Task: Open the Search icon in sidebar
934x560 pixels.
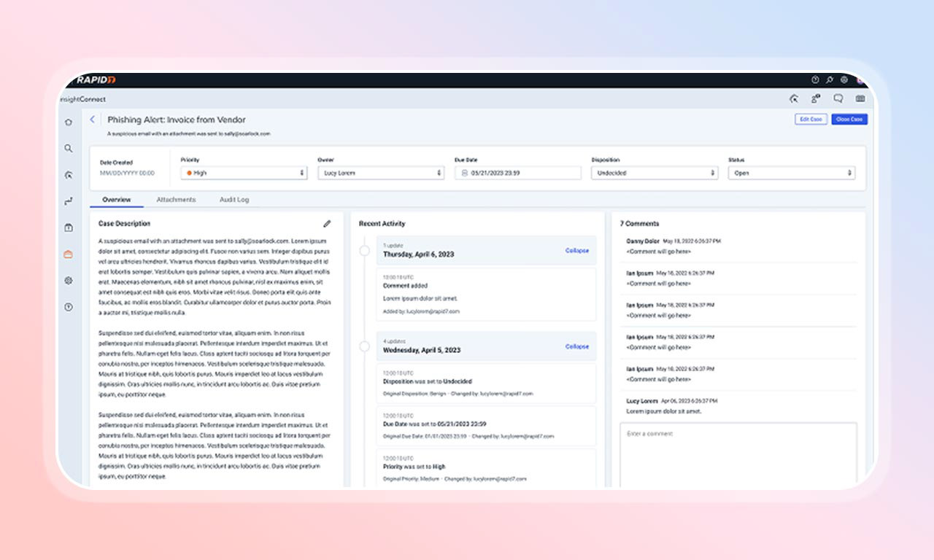Action: pyautogui.click(x=69, y=148)
